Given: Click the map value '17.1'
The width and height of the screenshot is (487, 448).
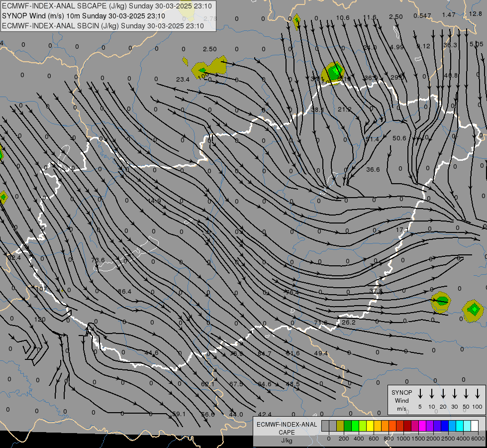Looking at the screenshot, I should pos(402,230).
